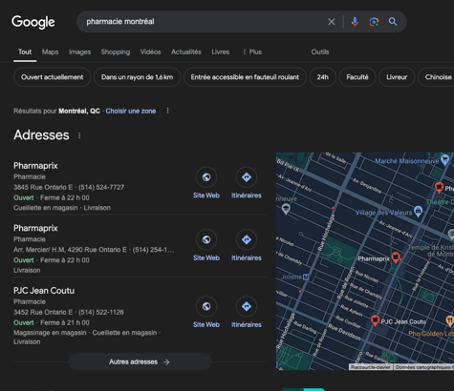Image resolution: width=454 pixels, height=391 pixels.
Task: Click the Choisir une zone link
Action: pos(131,111)
